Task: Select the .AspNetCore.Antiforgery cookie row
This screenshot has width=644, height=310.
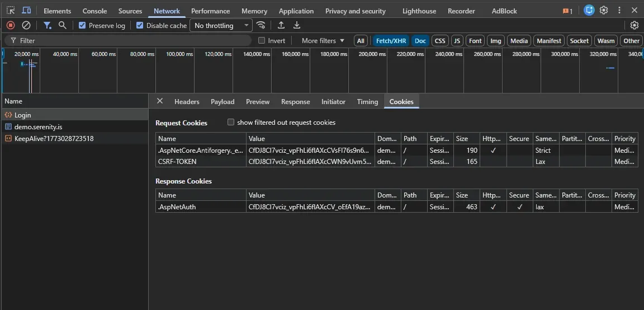Action: [397, 151]
